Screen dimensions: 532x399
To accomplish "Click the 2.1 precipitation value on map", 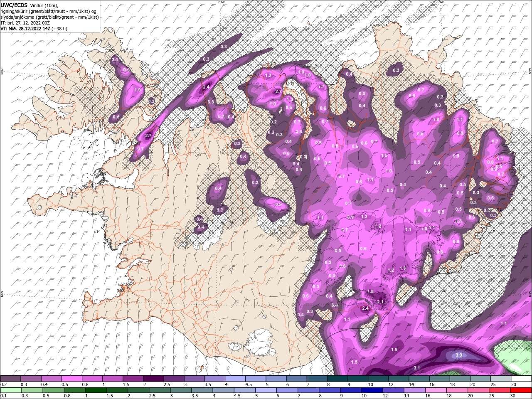I will [x=380, y=301].
